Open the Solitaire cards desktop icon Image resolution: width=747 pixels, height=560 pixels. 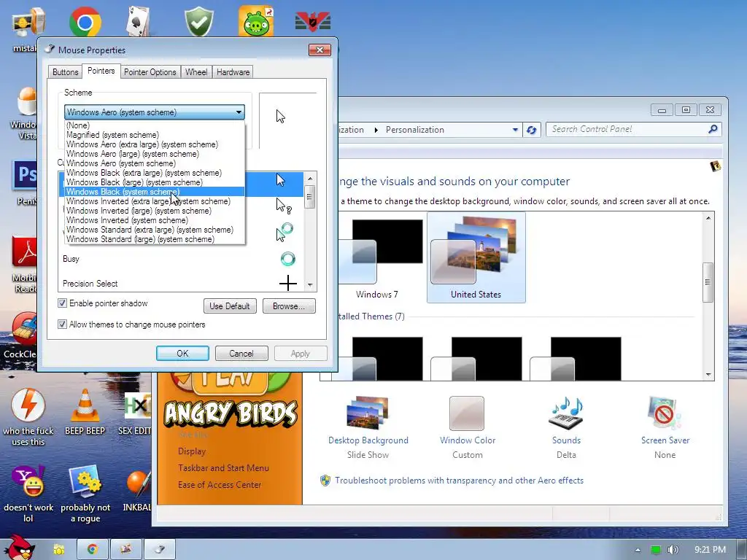138,21
